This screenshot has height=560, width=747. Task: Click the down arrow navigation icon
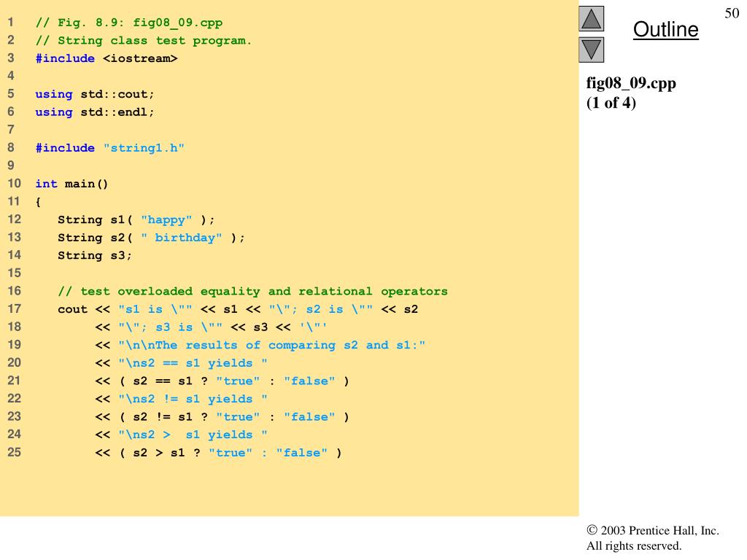point(592,50)
